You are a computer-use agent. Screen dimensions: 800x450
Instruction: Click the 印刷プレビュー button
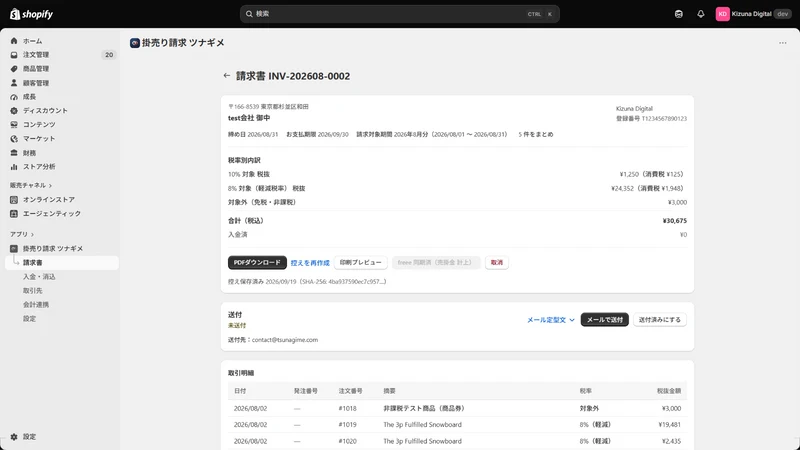coord(360,262)
